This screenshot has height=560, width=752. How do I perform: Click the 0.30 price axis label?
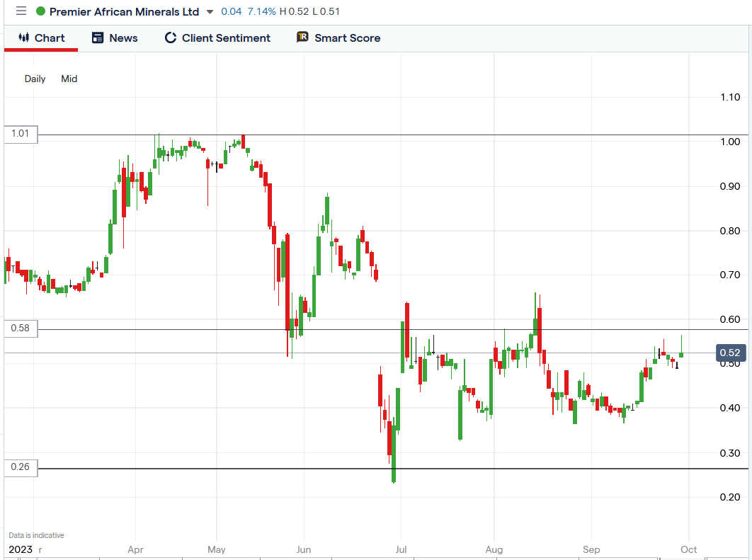(x=730, y=453)
